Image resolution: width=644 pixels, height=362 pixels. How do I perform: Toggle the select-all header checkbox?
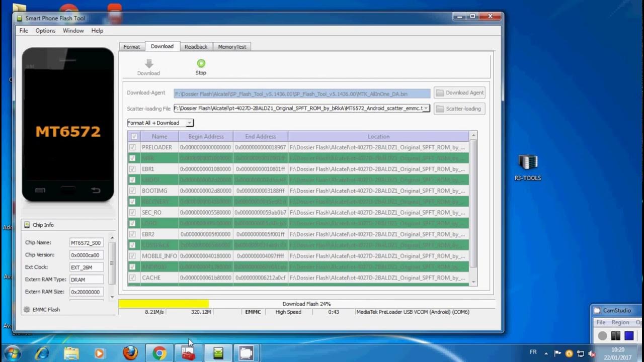(134, 136)
